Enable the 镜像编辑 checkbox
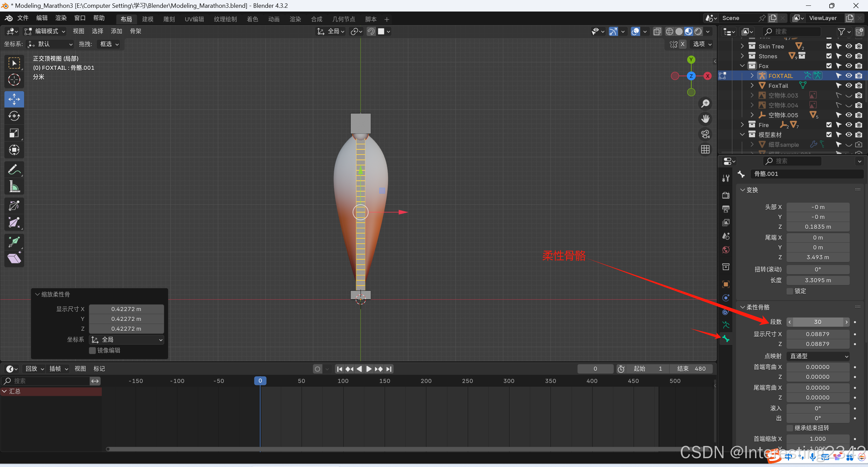 (x=92, y=350)
